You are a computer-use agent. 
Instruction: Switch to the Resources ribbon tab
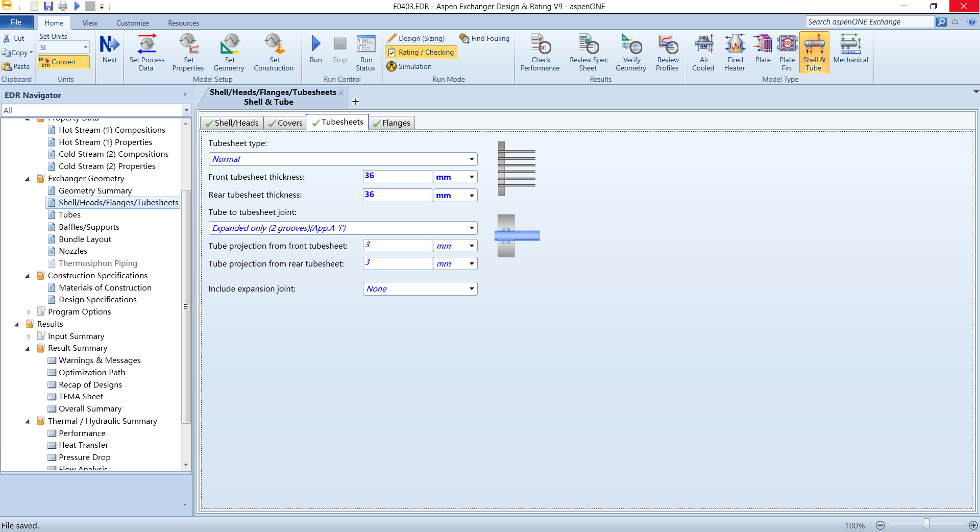point(183,23)
